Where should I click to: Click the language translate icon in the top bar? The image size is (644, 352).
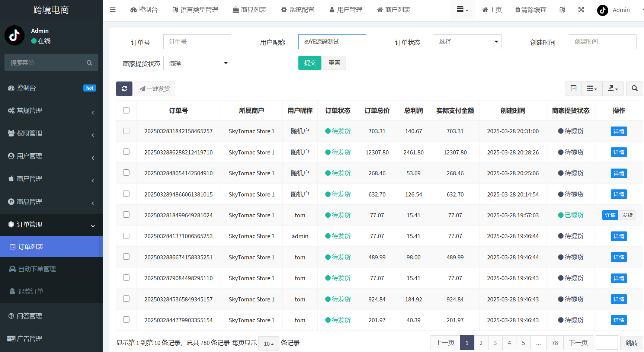563,10
